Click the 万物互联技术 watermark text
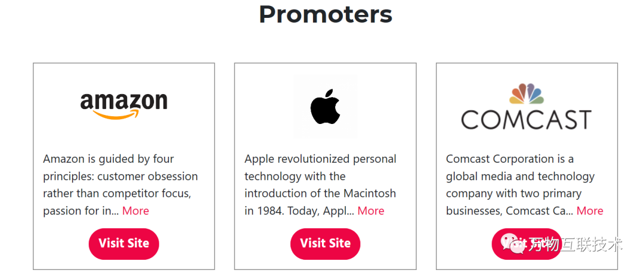 [575, 244]
